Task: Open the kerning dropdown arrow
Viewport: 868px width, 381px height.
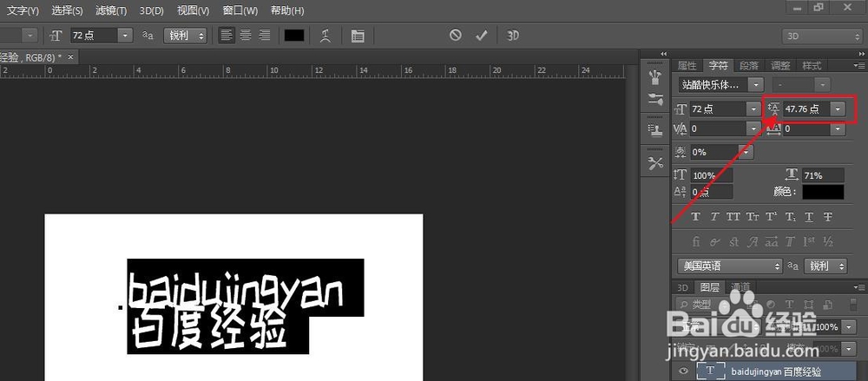Action: coord(753,129)
